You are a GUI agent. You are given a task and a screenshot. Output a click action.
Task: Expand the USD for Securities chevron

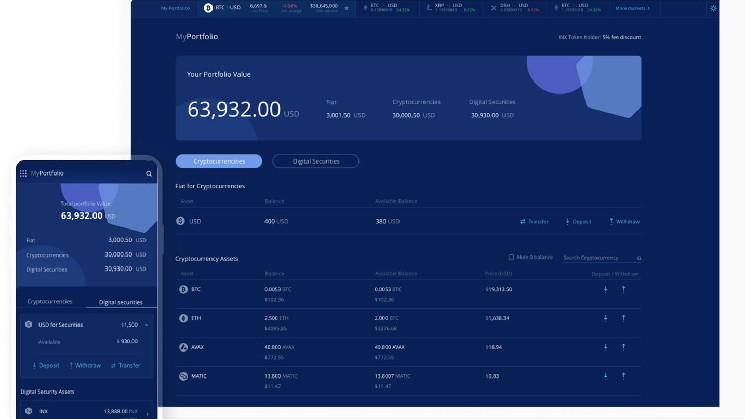(147, 325)
